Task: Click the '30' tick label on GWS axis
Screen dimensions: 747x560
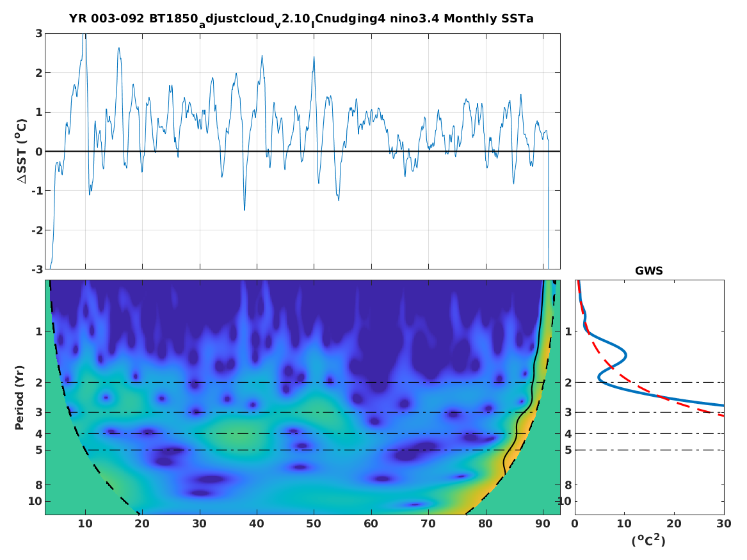Action: [x=724, y=524]
